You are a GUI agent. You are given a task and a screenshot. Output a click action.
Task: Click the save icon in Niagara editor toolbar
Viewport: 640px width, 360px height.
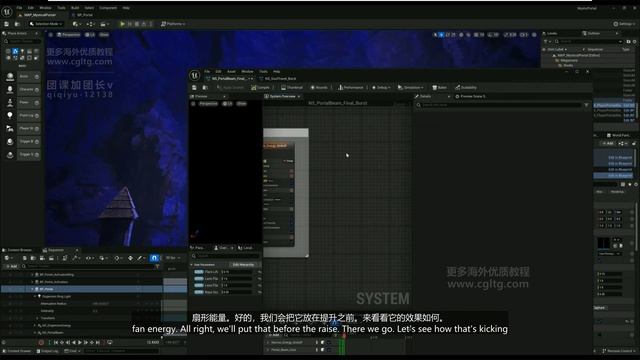[x=194, y=87]
